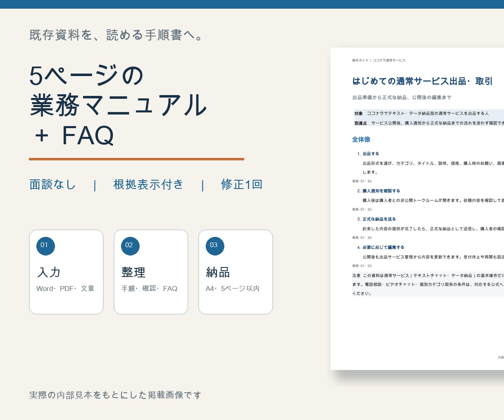
Task: Click the 根拠表示付き feature label
Action: click(x=148, y=184)
